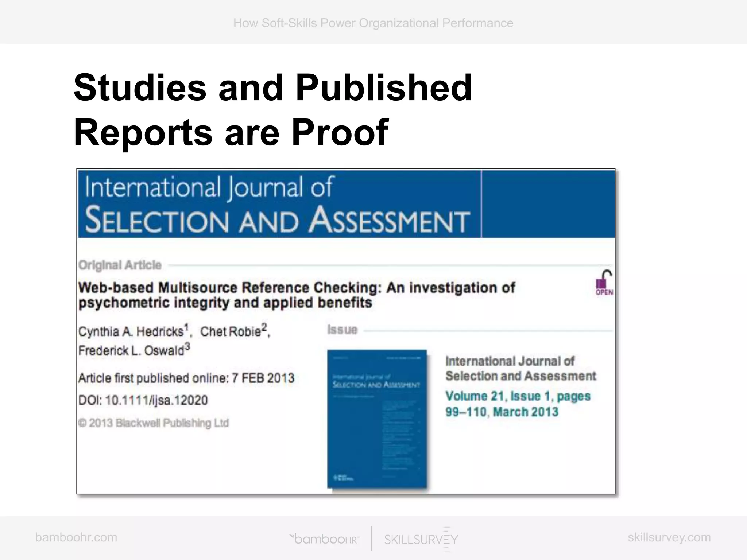This screenshot has width=747, height=560.
Task: Click the 2013 Blackwell Publishing copyright text
Action: pos(153,423)
